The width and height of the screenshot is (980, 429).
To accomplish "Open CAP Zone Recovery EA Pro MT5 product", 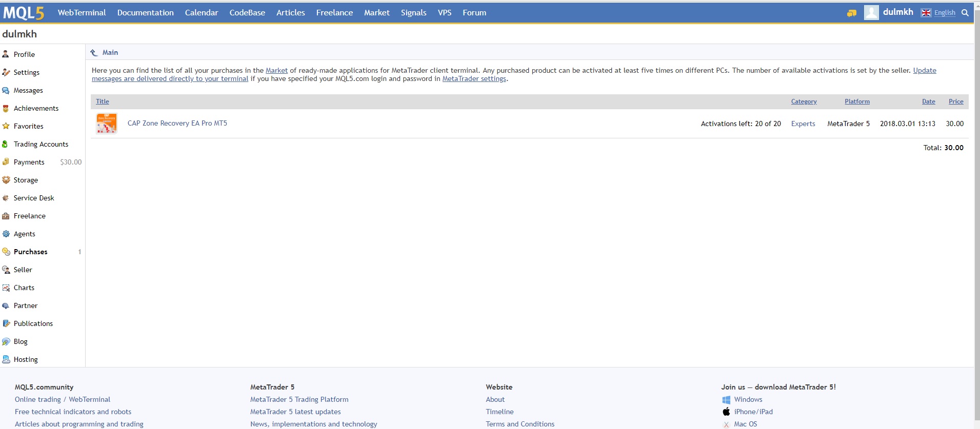I will click(177, 124).
